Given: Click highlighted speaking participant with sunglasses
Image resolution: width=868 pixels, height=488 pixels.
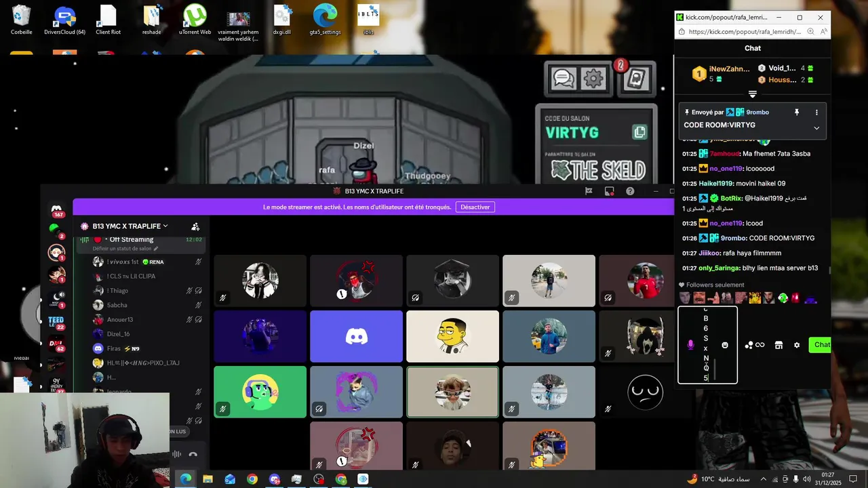Looking at the screenshot, I should (x=452, y=392).
